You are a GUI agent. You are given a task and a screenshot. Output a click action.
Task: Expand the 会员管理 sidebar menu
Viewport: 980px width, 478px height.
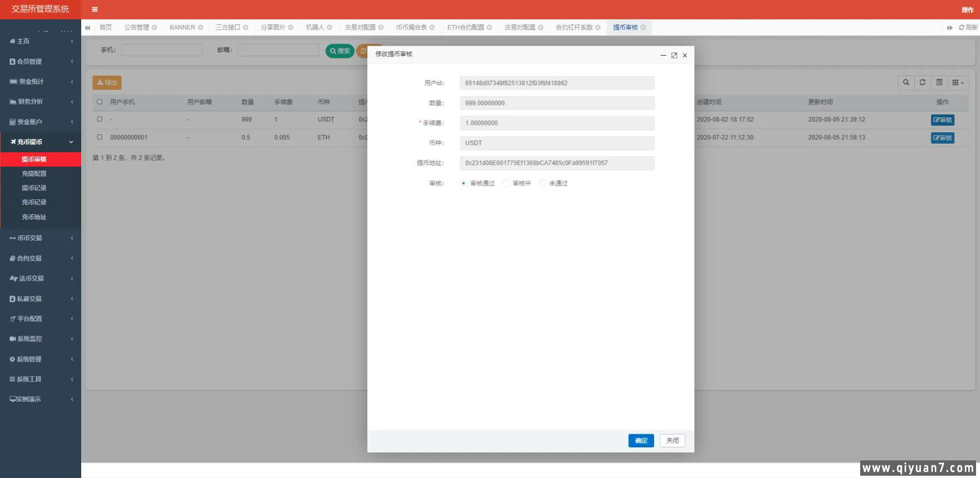[40, 61]
